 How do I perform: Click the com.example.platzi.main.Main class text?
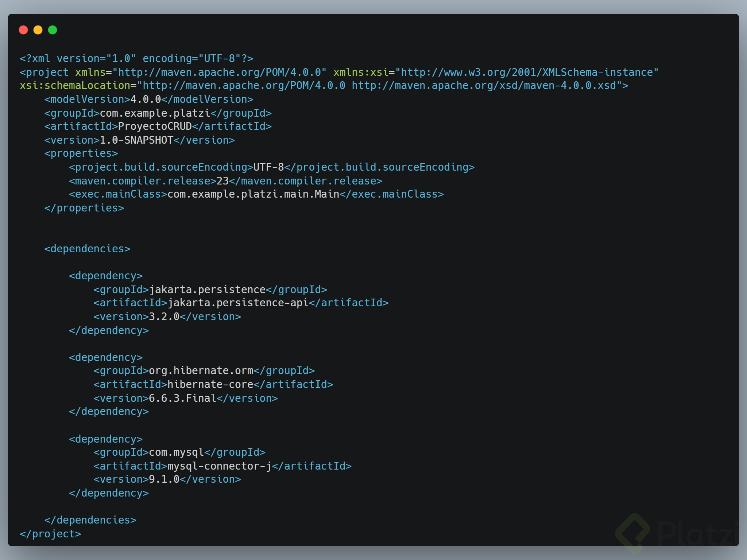(253, 194)
